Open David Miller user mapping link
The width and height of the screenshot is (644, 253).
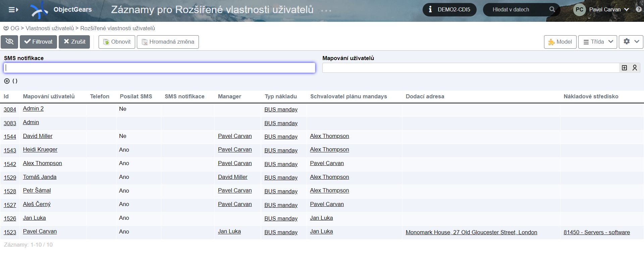coord(38,136)
